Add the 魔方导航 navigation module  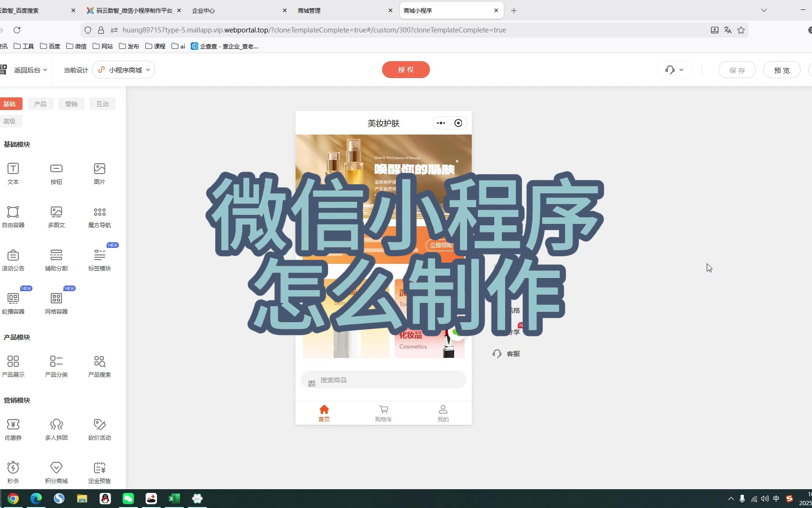[100, 217]
